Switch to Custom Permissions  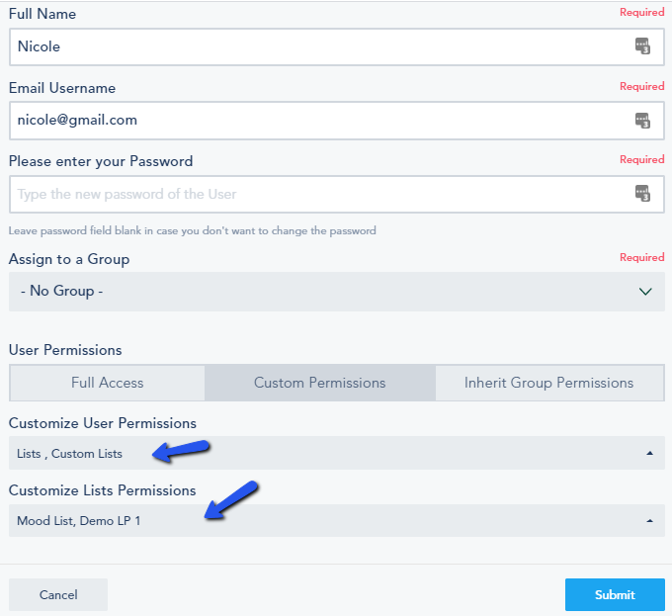coord(319,383)
